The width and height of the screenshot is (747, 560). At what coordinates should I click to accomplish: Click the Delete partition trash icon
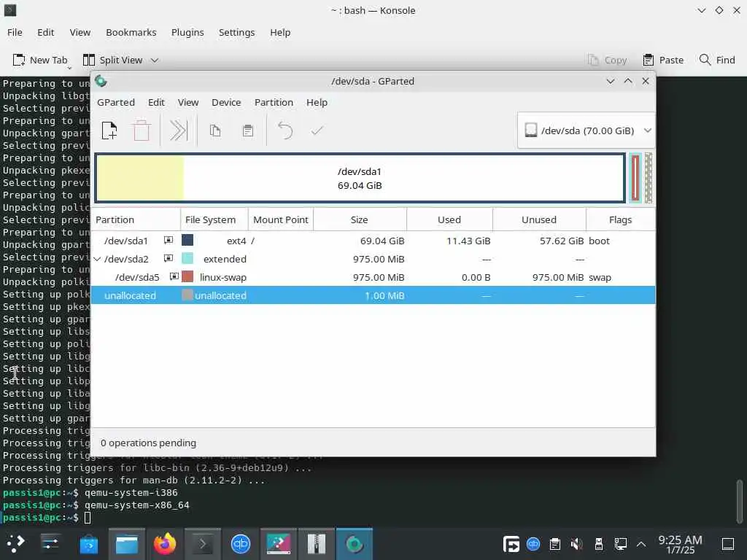(x=142, y=131)
